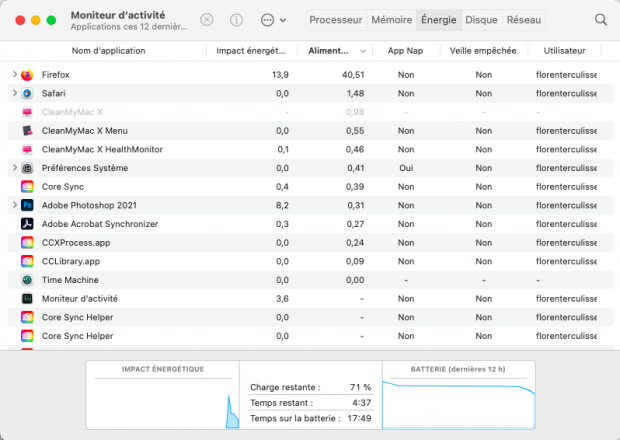
Task: Click Photoshop energy impact value 8,2
Action: pyautogui.click(x=282, y=205)
